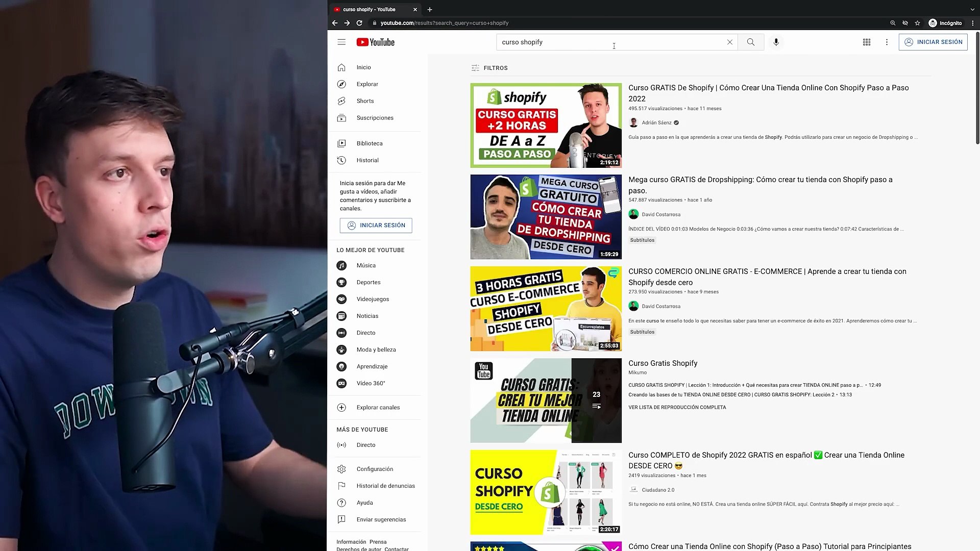
Task: Click the search magnifier button
Action: [750, 42]
